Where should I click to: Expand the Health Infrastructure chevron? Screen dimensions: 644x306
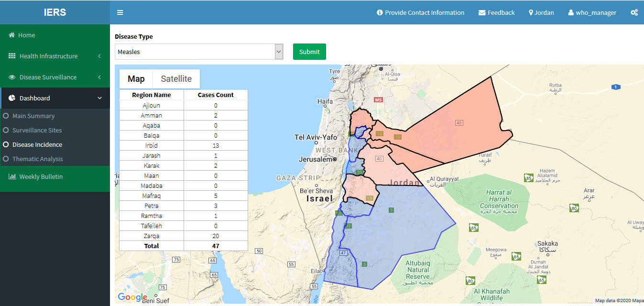[99, 56]
